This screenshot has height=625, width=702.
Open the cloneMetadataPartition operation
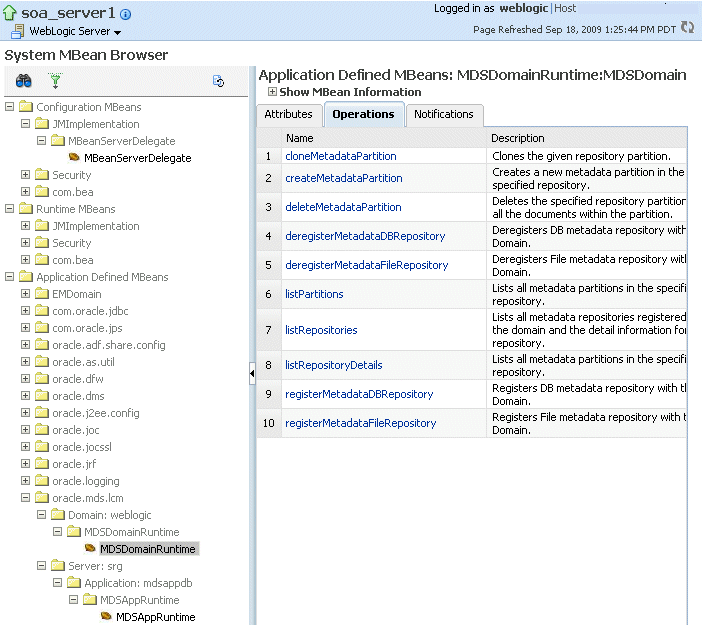pos(341,156)
